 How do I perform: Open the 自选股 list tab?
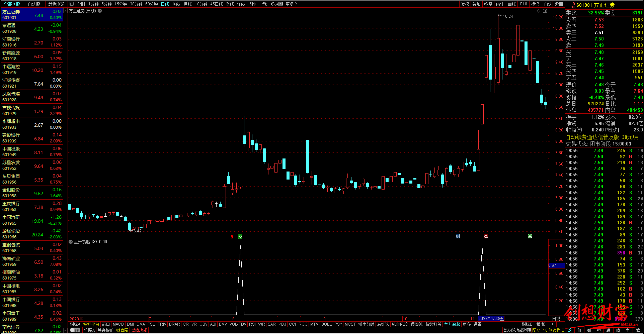(34, 4)
